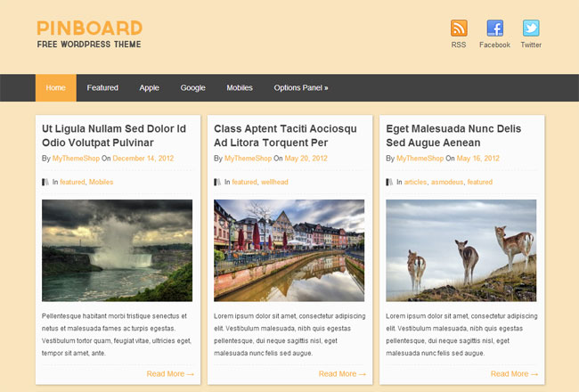Open the 'articles' category link
This screenshot has height=392, width=579.
(415, 182)
